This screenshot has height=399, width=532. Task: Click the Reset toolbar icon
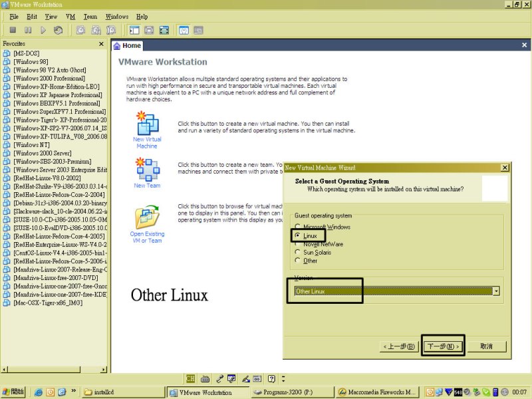click(x=59, y=30)
